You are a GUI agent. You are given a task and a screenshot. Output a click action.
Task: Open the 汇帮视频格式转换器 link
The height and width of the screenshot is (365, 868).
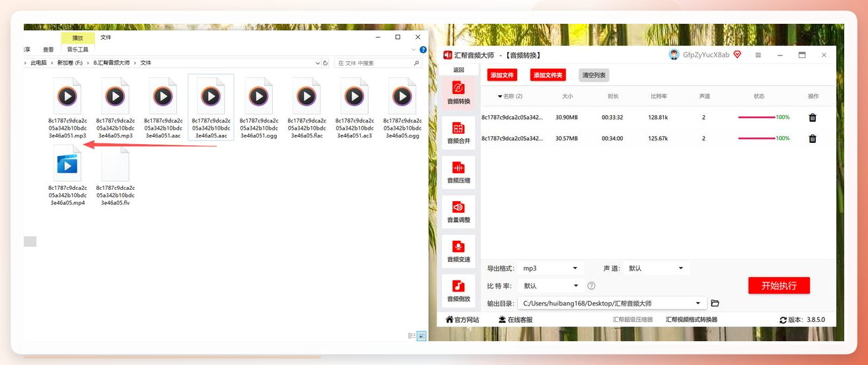coord(692,320)
